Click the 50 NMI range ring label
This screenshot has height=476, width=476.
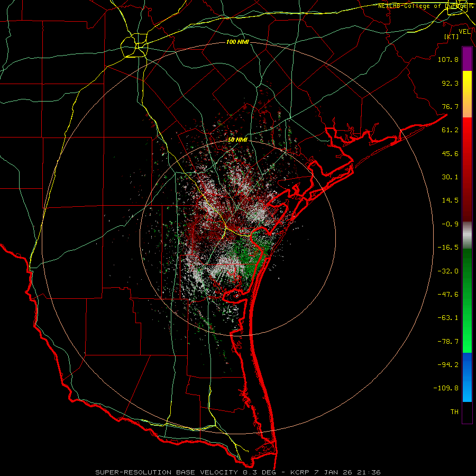237,140
